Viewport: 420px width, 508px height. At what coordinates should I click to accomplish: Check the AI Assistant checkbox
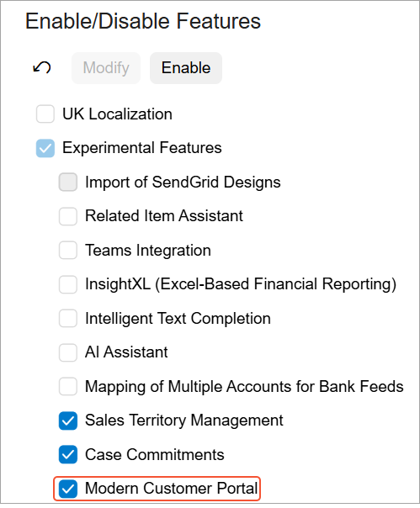click(x=68, y=352)
